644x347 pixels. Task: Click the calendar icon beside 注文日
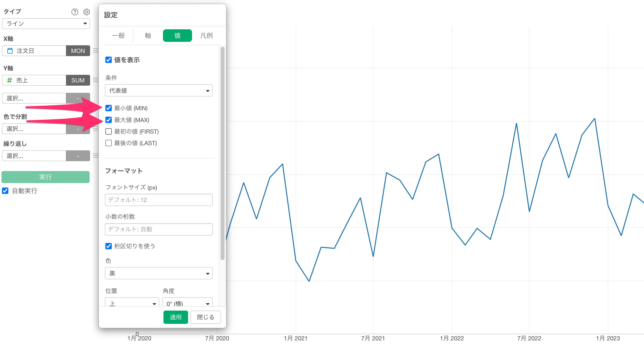(x=10, y=51)
